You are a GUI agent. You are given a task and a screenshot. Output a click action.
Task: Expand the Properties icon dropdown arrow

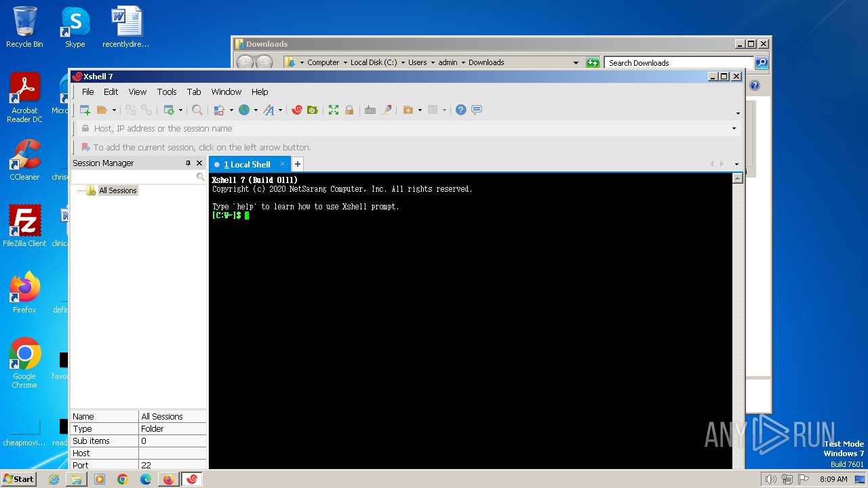(x=180, y=110)
